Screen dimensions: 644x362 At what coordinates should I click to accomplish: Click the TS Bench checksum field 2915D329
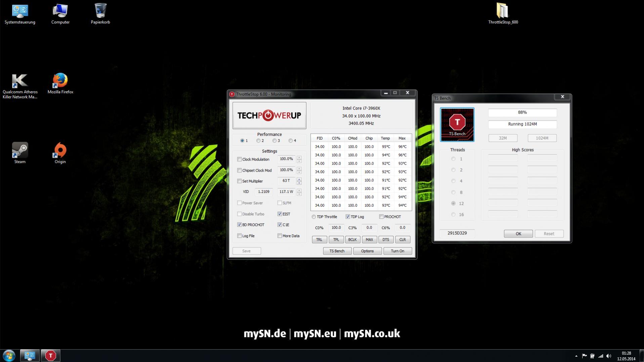[457, 233]
